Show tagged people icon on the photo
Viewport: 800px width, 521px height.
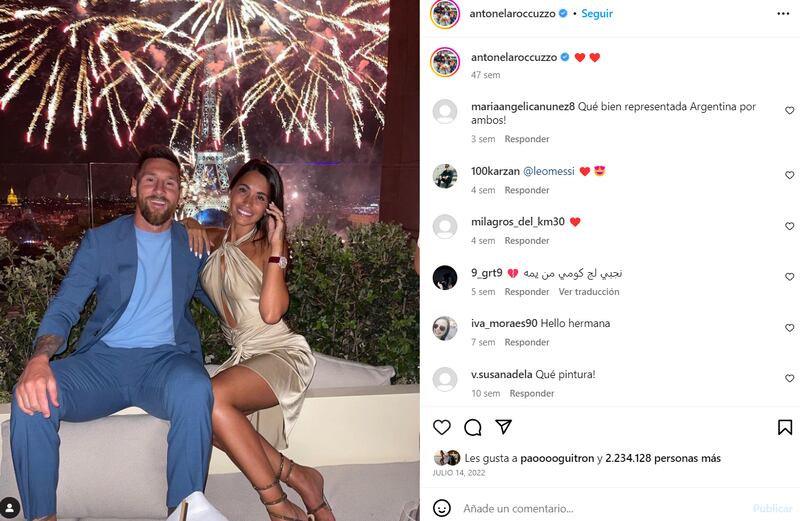click(10, 508)
